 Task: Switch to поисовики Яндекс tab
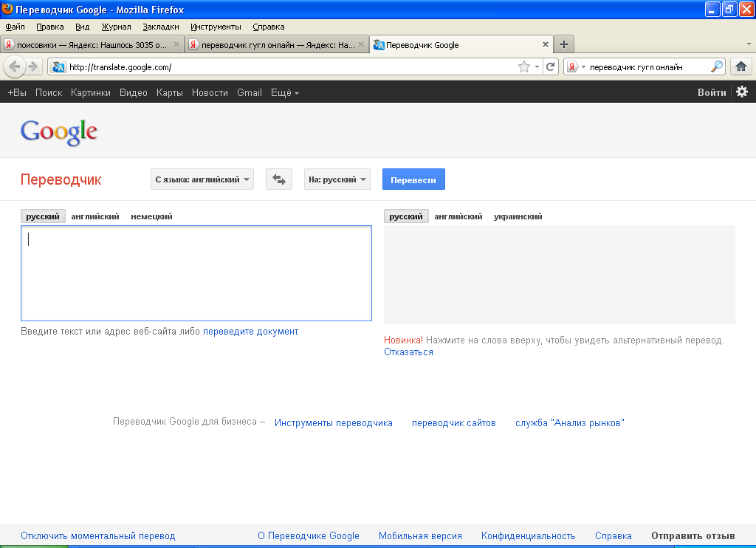pyautogui.click(x=92, y=44)
